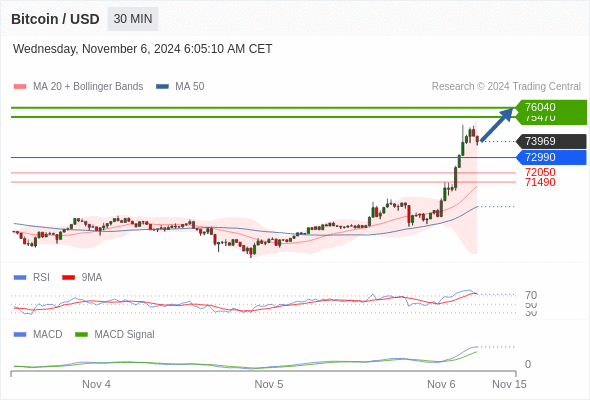Screen dimensions: 590x400
Task: Select the 9MA legend red marker
Action: coord(68,278)
